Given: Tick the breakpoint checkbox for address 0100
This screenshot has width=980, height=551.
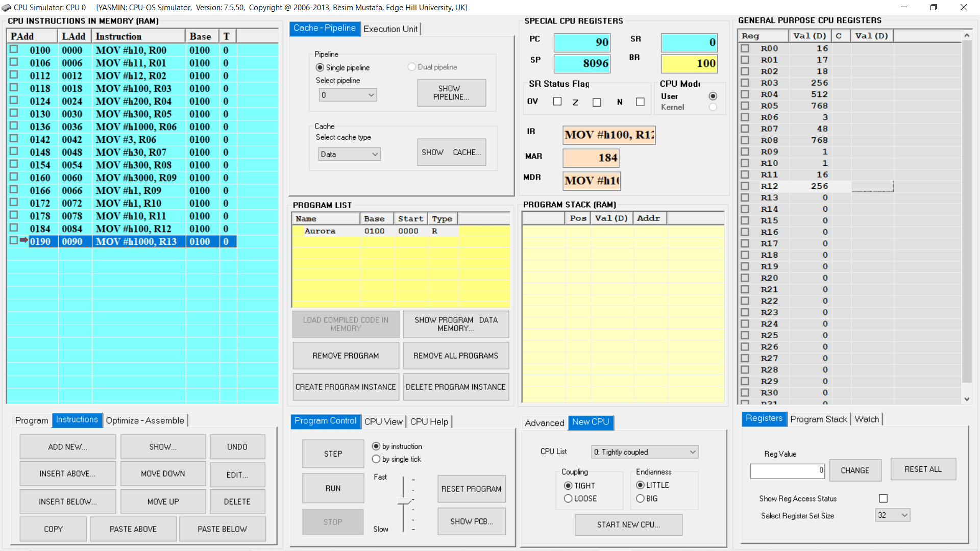Looking at the screenshot, I should click(14, 49).
